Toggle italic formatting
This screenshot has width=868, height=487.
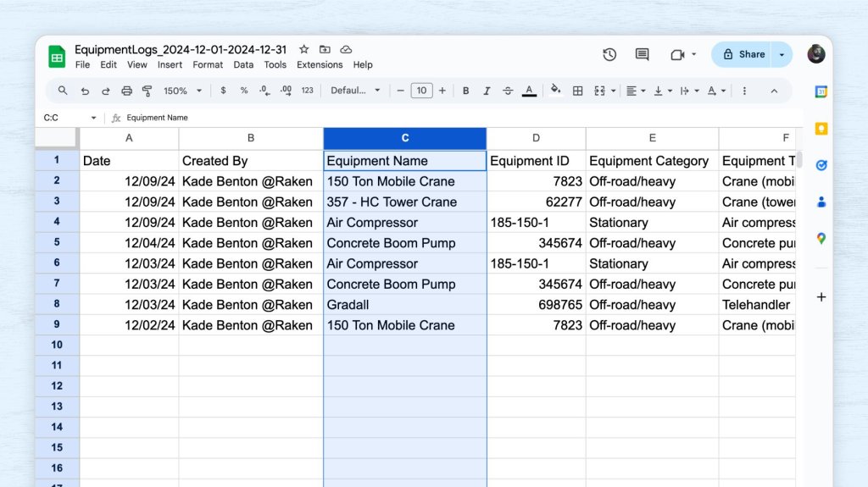[487, 91]
